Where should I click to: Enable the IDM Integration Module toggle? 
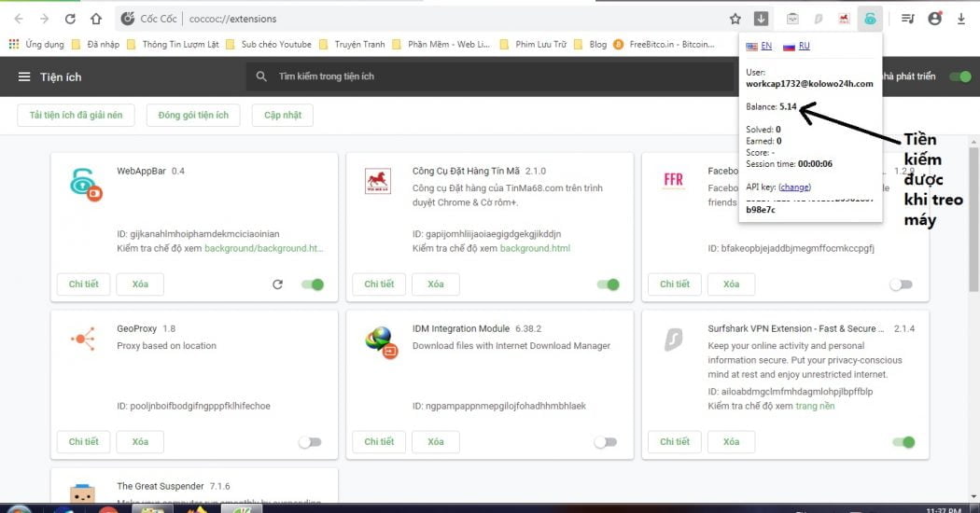click(x=606, y=442)
